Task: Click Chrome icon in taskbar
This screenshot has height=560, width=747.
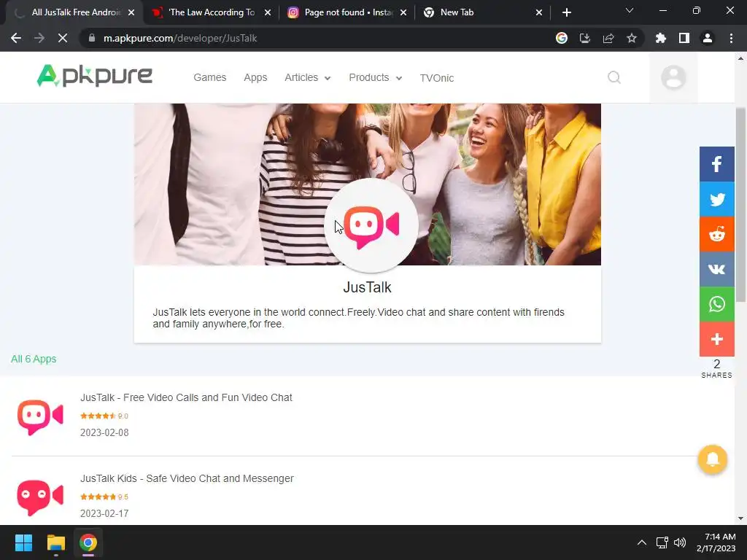Action: [88, 542]
